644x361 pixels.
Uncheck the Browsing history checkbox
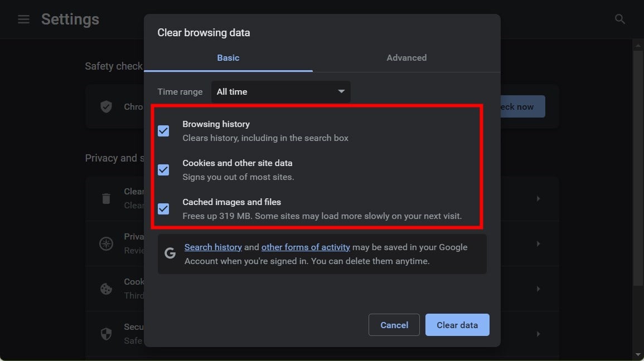163,131
